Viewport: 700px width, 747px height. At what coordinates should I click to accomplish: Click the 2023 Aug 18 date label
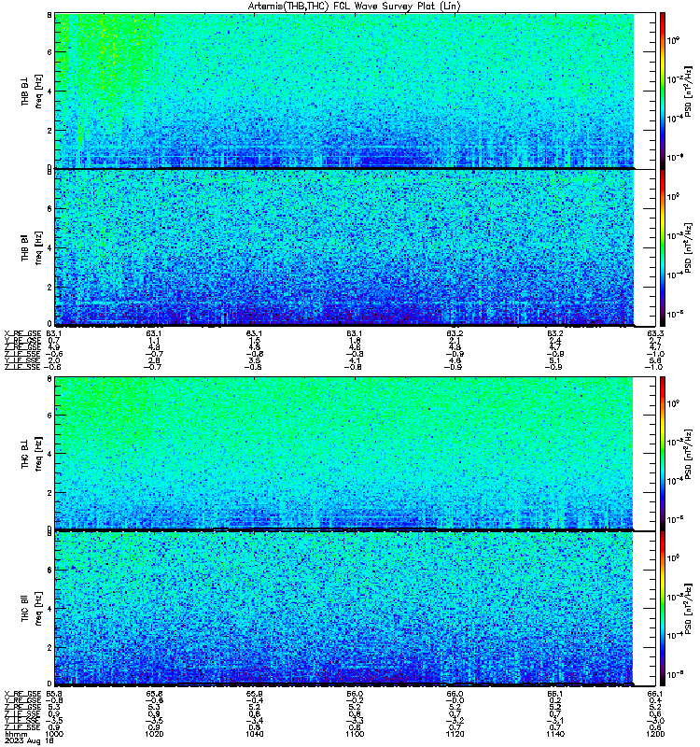29,741
